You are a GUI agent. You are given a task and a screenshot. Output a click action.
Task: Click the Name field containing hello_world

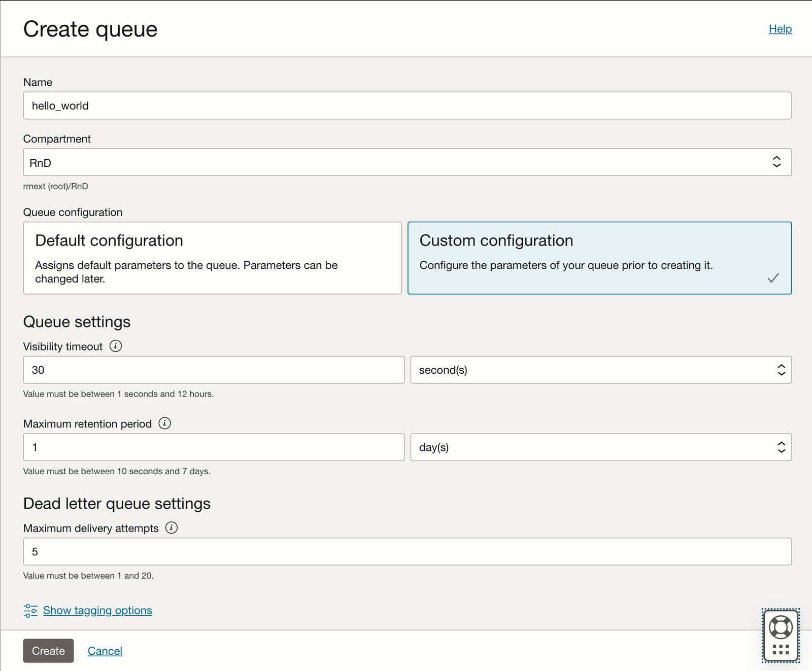tap(406, 105)
